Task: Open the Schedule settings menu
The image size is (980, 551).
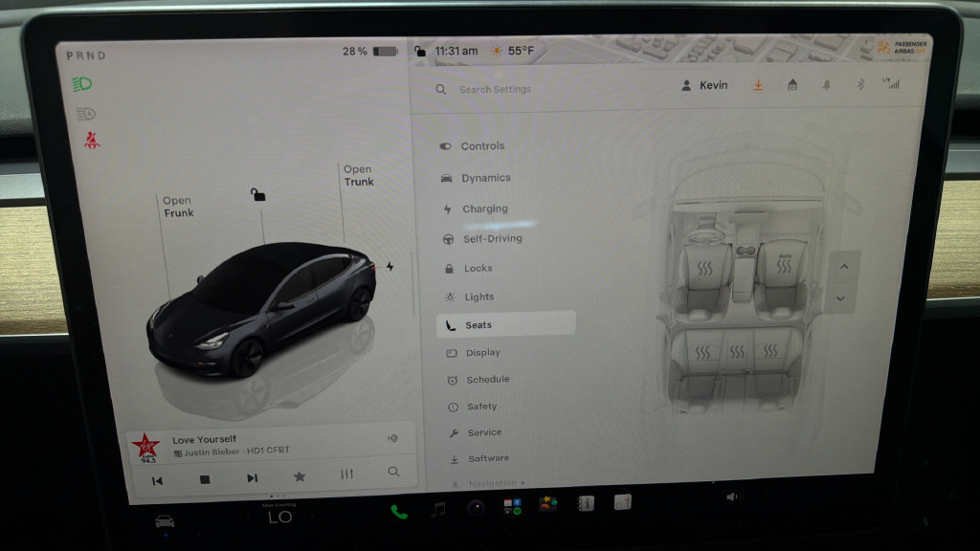Action: [x=479, y=380]
